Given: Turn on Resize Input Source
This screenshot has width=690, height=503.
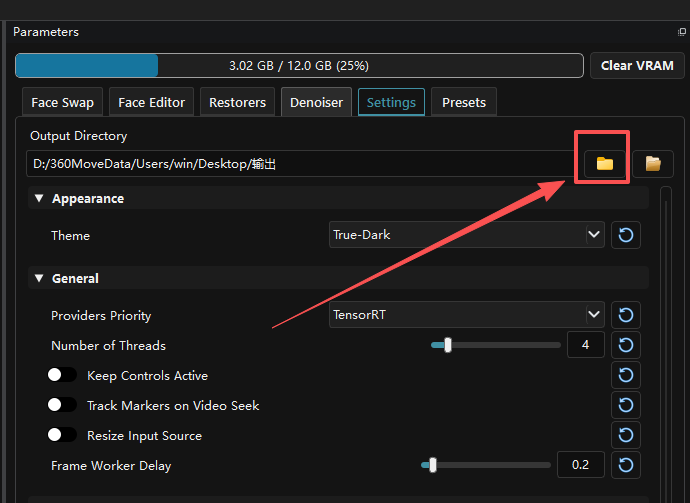Looking at the screenshot, I should 62,435.
